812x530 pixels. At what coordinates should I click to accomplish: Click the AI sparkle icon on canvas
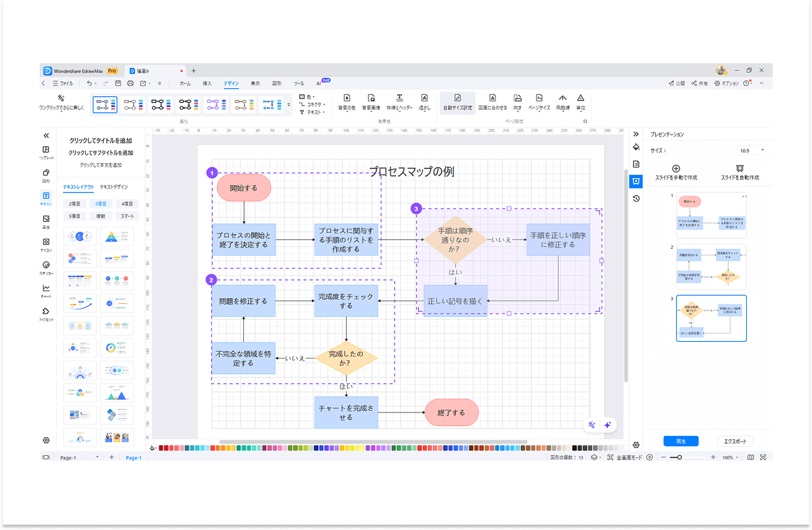point(607,425)
